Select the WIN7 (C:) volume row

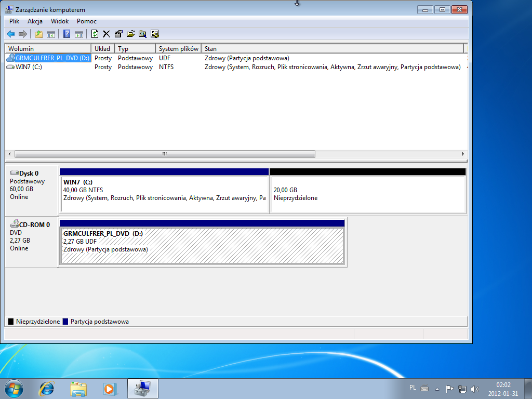click(236, 67)
